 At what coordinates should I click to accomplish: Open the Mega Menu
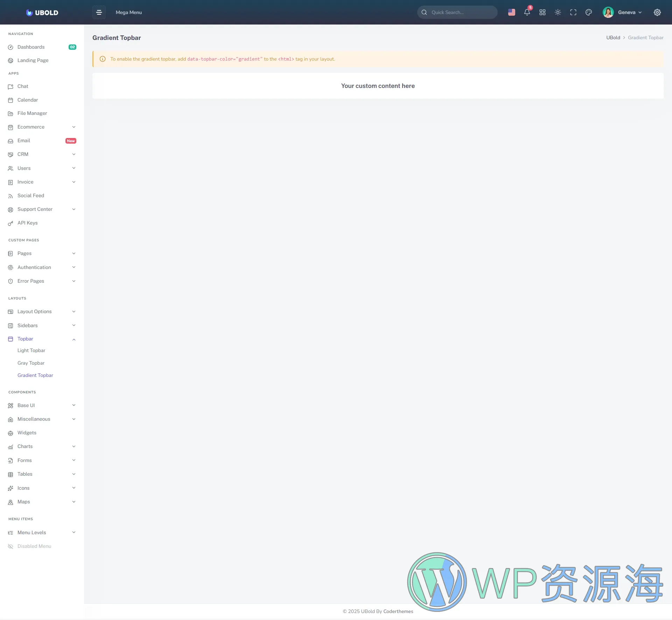tap(129, 12)
